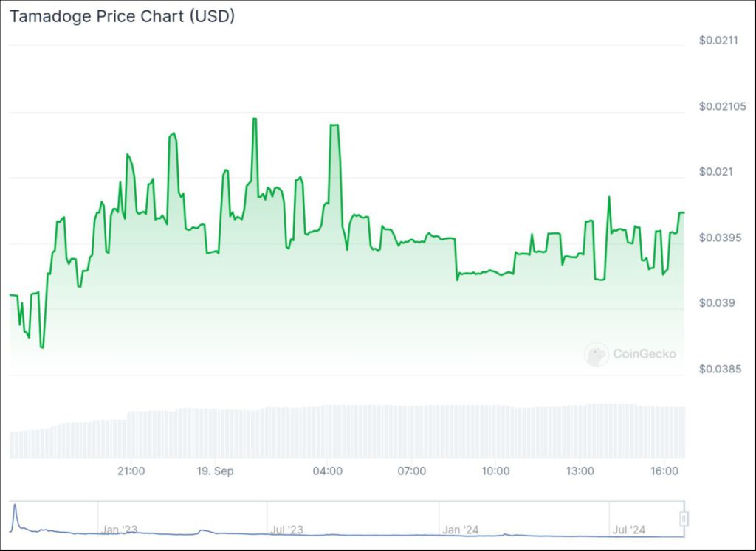Viewport: 756px width, 551px height.
Task: Click the Tamadoge Price Chart title
Action: coord(122,15)
